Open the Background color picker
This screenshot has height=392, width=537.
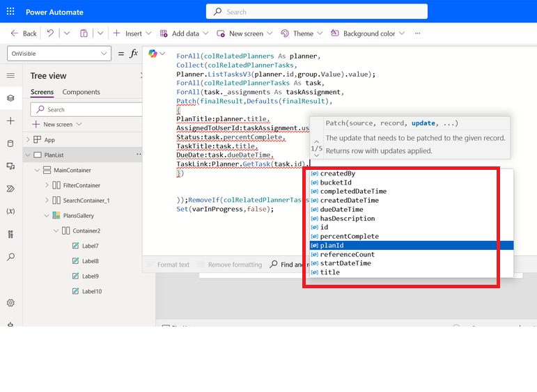pos(368,33)
